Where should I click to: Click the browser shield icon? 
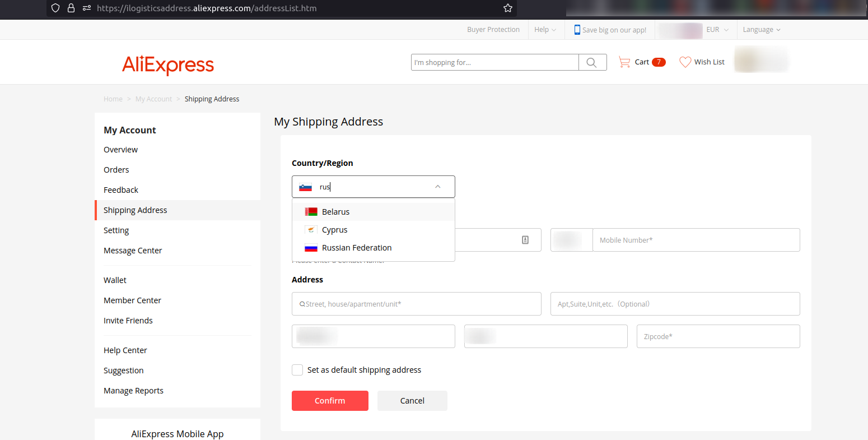[x=55, y=8]
